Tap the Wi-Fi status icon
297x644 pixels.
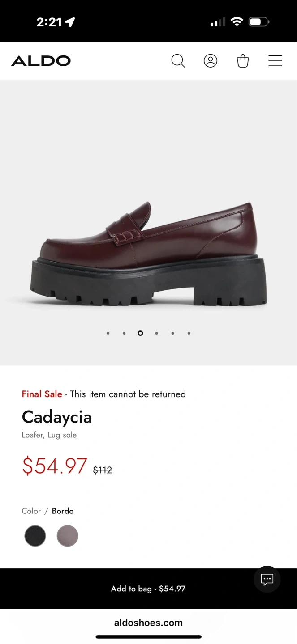237,22
